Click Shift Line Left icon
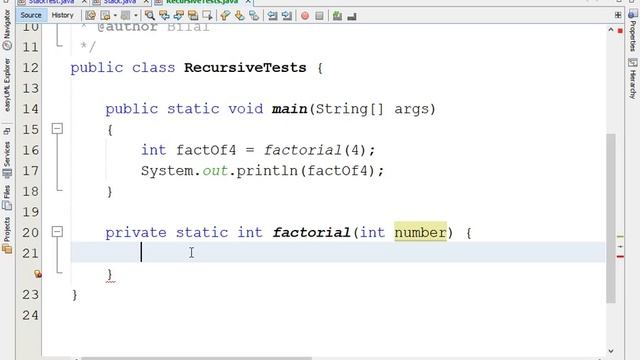This screenshot has width=640, height=360. (x=272, y=16)
